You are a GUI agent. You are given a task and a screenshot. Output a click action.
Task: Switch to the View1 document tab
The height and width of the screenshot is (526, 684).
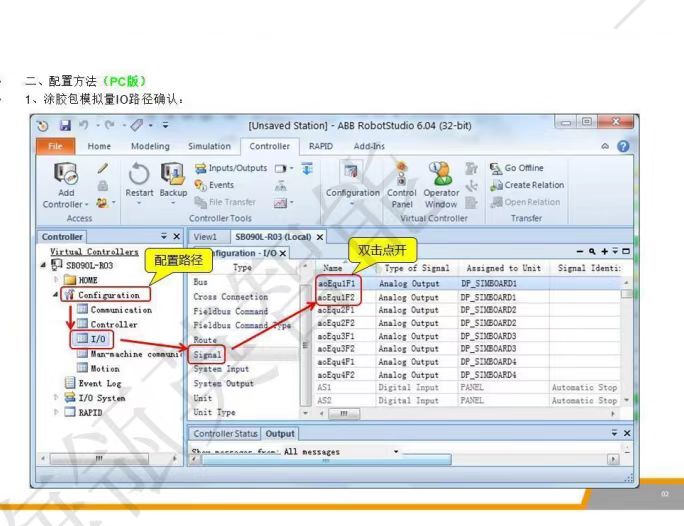205,237
